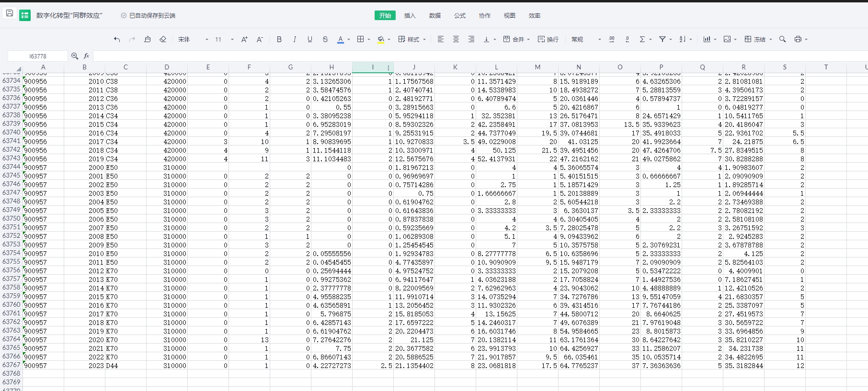
Task: Click the decrease decimal places icon
Action: [x=627, y=39]
